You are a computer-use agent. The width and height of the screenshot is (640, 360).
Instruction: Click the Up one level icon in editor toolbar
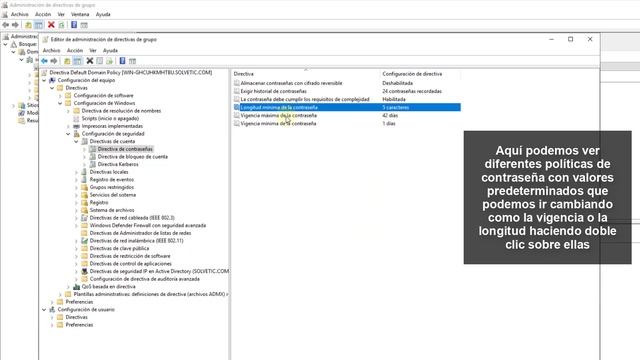[x=67, y=61]
